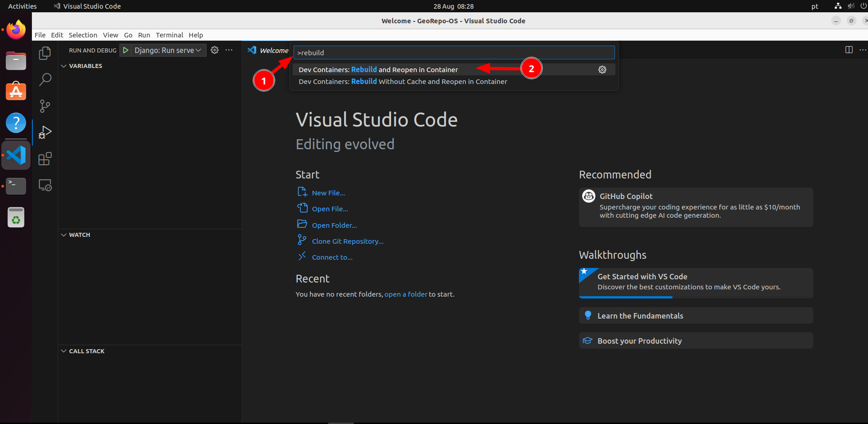Select Rebuild and Reopen in Container command
Viewport: 868px width, 424px height.
click(454, 69)
